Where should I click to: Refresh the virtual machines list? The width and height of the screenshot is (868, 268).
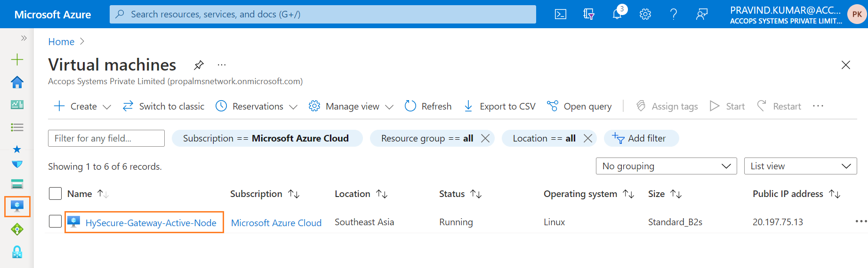(x=428, y=106)
